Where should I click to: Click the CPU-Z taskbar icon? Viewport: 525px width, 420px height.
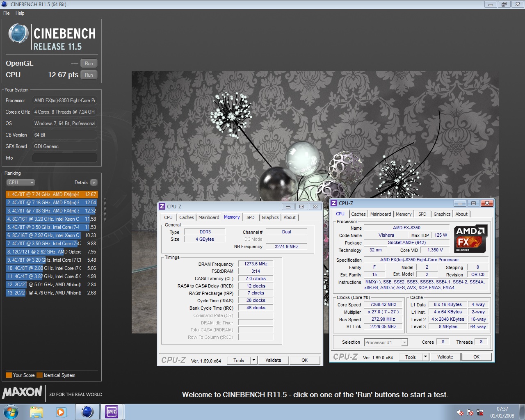[x=112, y=412]
